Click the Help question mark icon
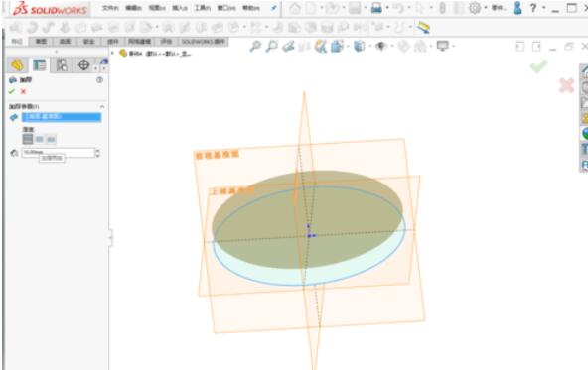 pyautogui.click(x=533, y=8)
